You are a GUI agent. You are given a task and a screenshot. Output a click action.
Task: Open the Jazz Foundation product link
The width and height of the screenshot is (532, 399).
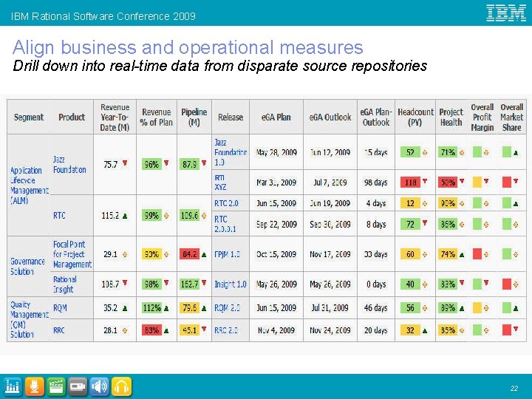pyautogui.click(x=69, y=165)
